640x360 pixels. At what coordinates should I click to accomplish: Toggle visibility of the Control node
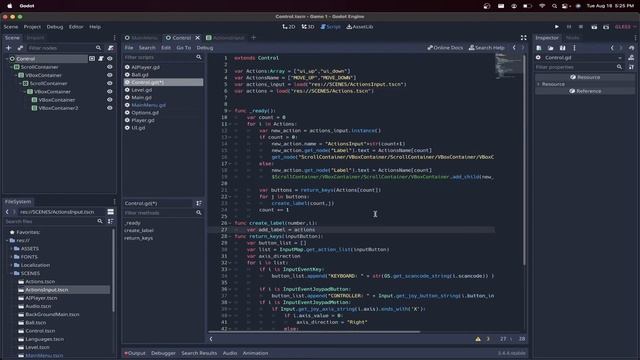(x=109, y=59)
